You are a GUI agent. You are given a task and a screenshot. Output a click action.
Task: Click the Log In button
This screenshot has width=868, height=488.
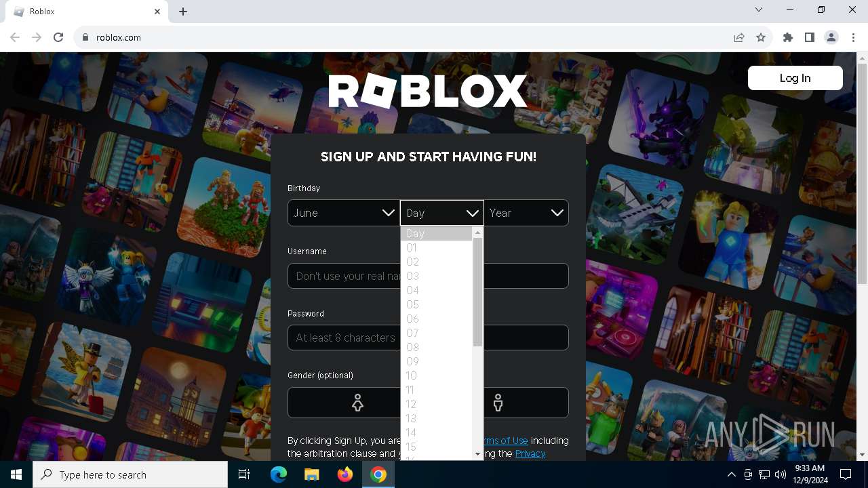(795, 78)
